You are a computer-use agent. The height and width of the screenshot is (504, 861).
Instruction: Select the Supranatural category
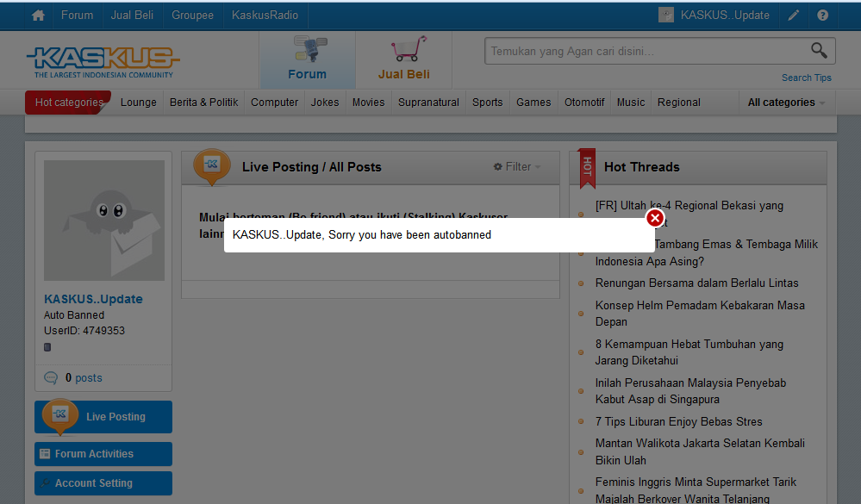point(428,103)
